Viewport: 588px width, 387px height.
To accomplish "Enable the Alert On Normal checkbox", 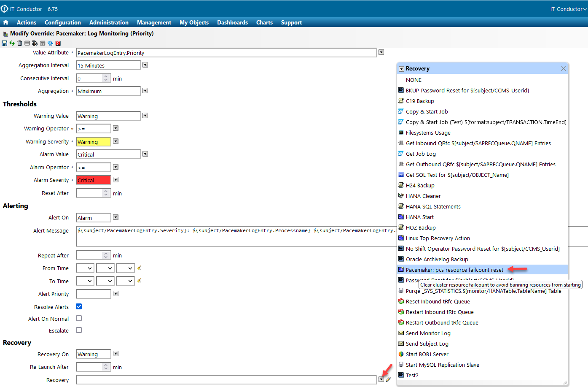I will click(79, 318).
